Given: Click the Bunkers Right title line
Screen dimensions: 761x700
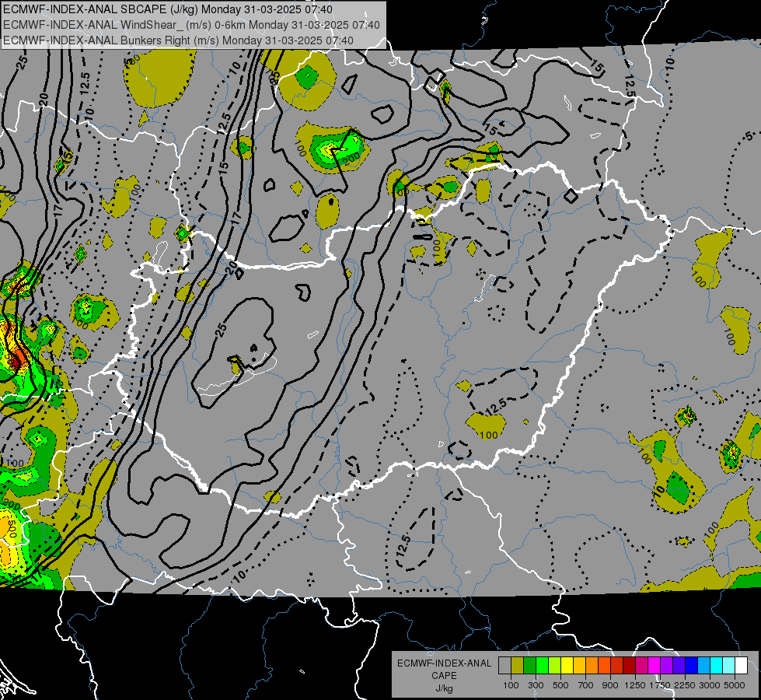Looking at the screenshot, I should tap(178, 40).
